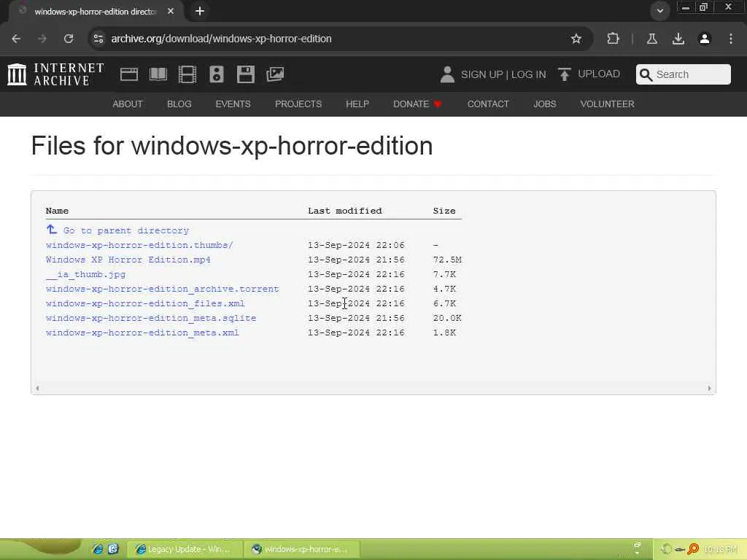Open windows-xp-horror-edition.thumbs/ folder

139,245
